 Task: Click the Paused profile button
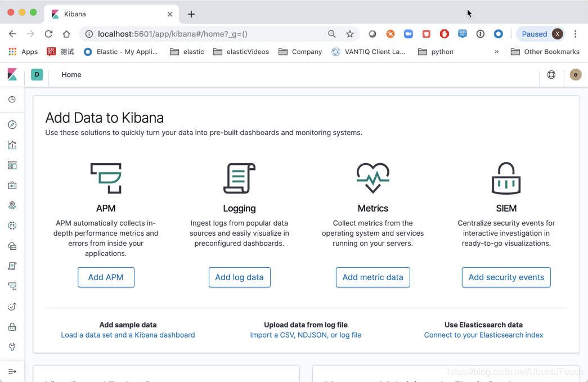coord(541,34)
